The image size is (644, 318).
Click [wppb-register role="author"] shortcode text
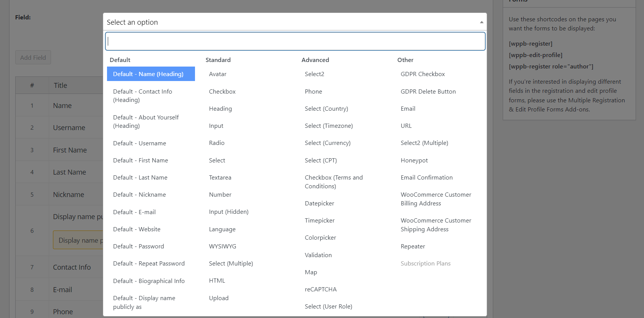551,67
